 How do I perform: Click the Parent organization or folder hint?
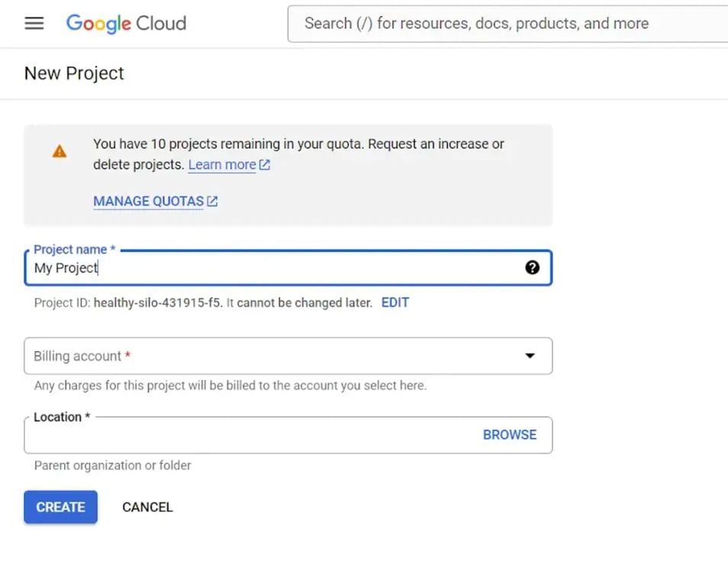click(x=112, y=465)
